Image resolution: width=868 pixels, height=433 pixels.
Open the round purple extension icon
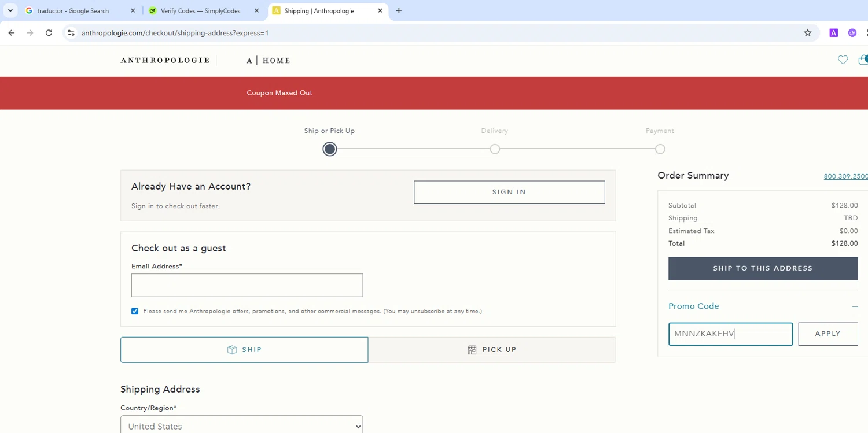852,33
